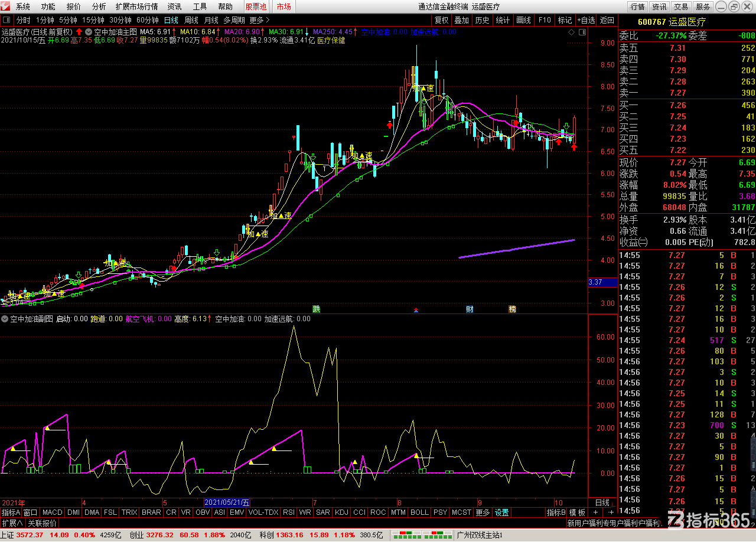
Task: Select the 月线 monthly chart
Action: [211, 19]
